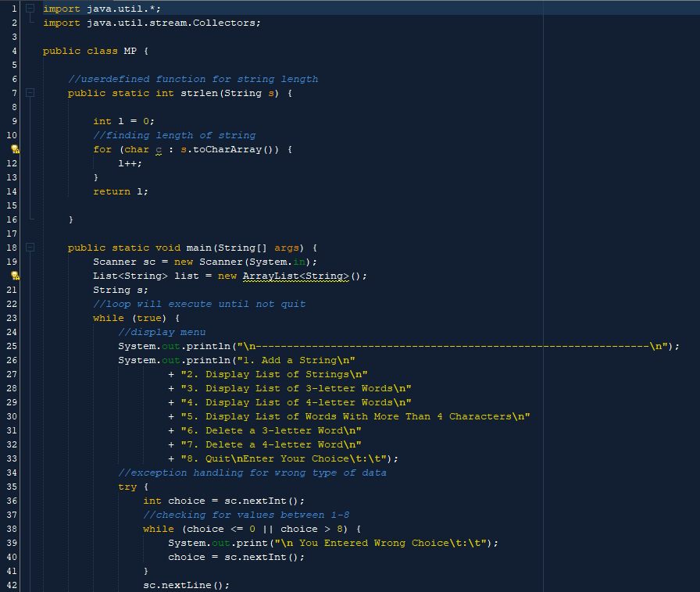Place cursor on the highlighted import java.util line
The image size is (700, 592).
tap(102, 8)
